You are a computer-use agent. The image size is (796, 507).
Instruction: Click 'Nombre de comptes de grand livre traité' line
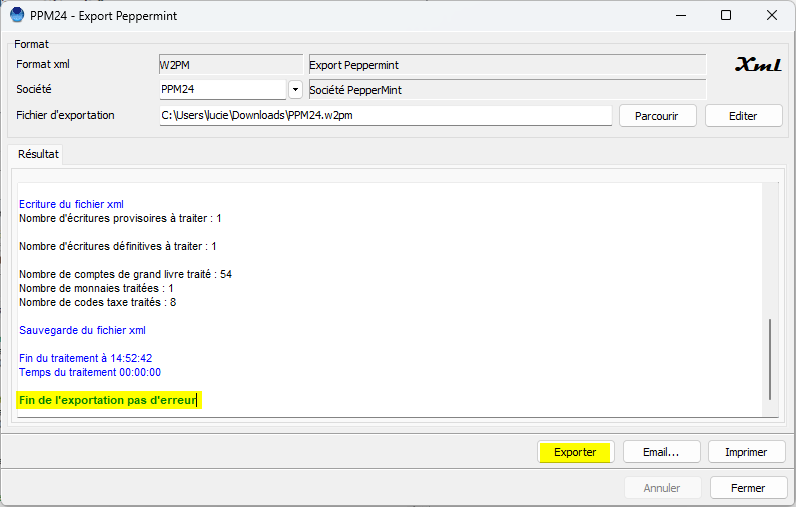(125, 274)
